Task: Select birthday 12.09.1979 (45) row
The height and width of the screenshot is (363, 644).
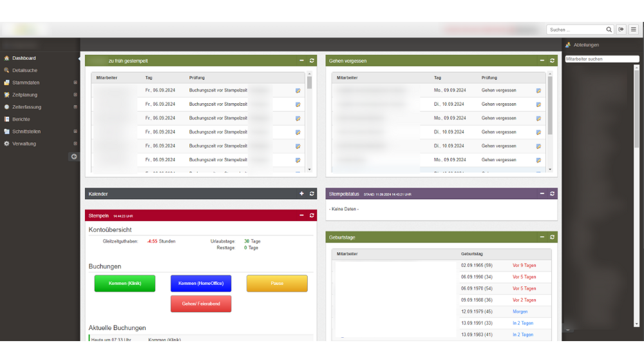Action: tap(442, 311)
